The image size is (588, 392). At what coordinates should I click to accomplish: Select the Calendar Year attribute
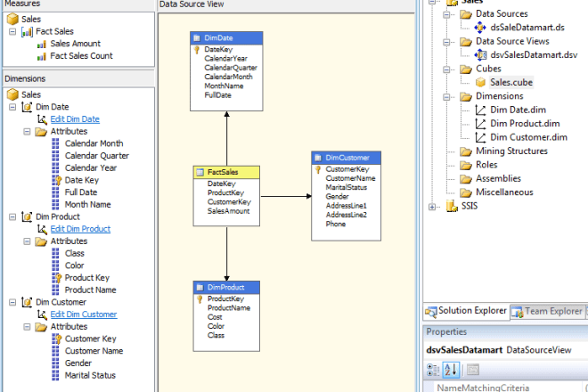pos(90,168)
